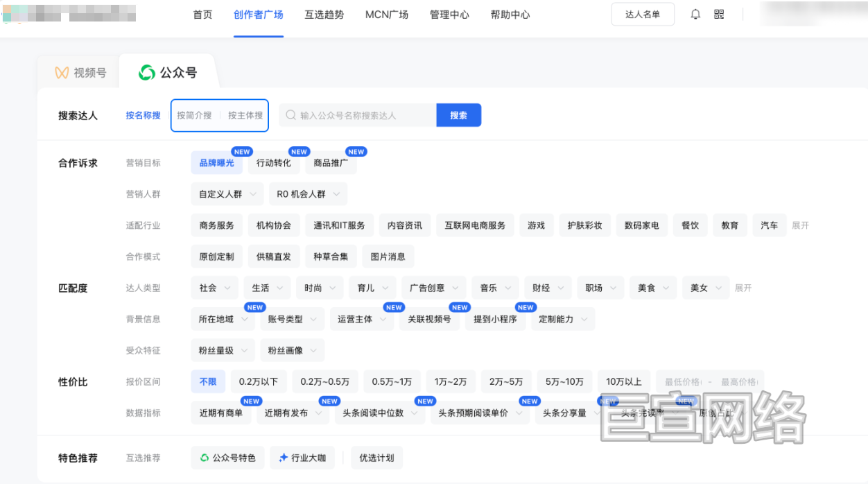Select 种草合集 cooperation mode
Viewport: 868px width, 484px height.
(331, 257)
